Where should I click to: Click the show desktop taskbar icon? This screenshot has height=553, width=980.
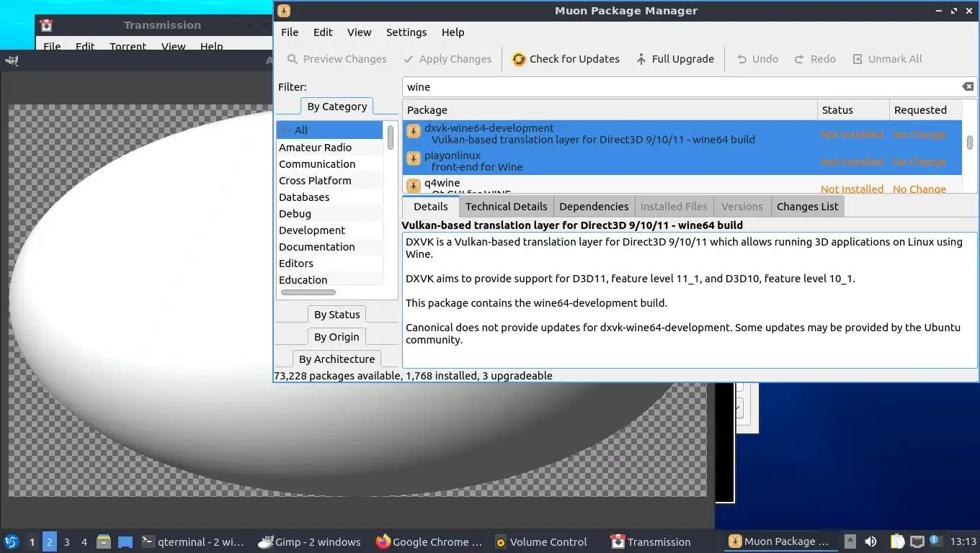coord(125,541)
